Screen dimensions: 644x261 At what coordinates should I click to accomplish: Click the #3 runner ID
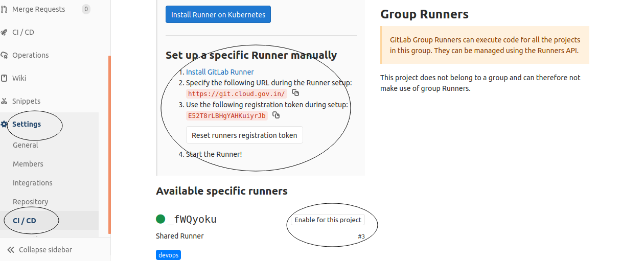(361, 236)
